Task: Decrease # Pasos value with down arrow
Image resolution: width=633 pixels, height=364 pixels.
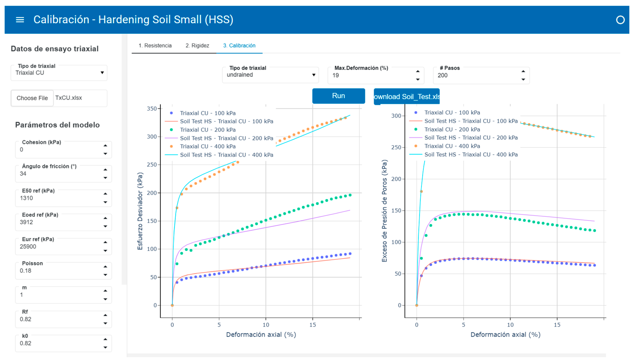Action: click(523, 80)
